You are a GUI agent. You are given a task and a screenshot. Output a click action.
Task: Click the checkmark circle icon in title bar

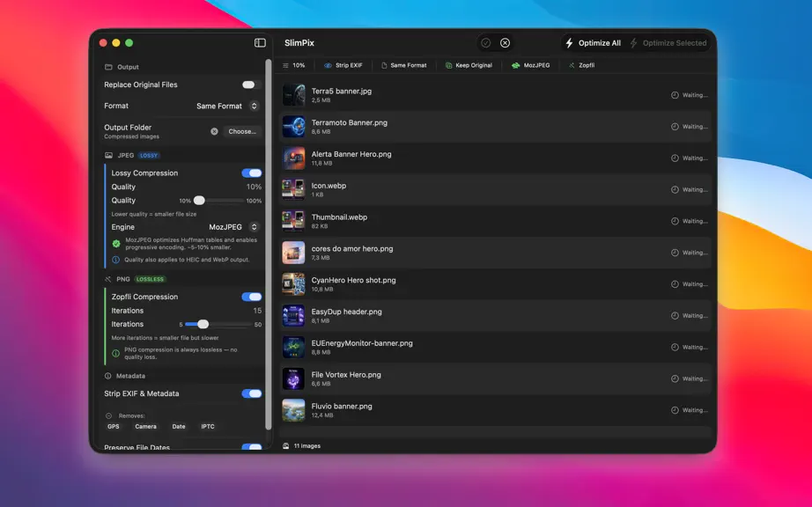coord(486,43)
